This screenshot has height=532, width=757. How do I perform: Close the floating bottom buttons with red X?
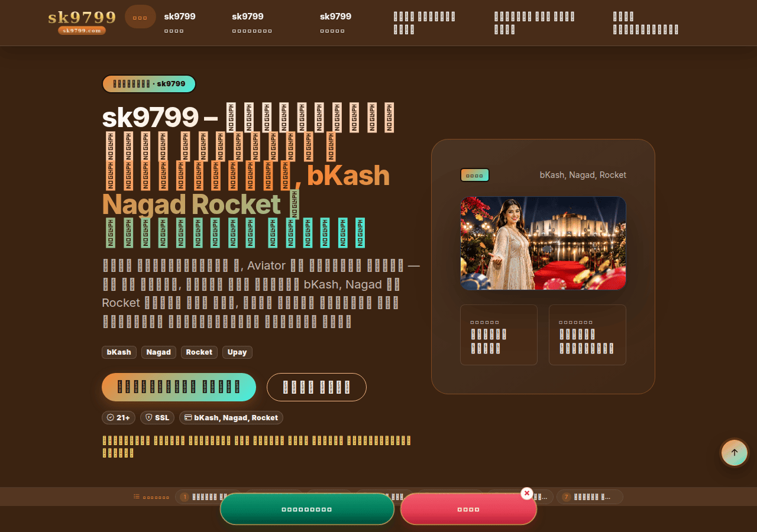click(x=527, y=493)
